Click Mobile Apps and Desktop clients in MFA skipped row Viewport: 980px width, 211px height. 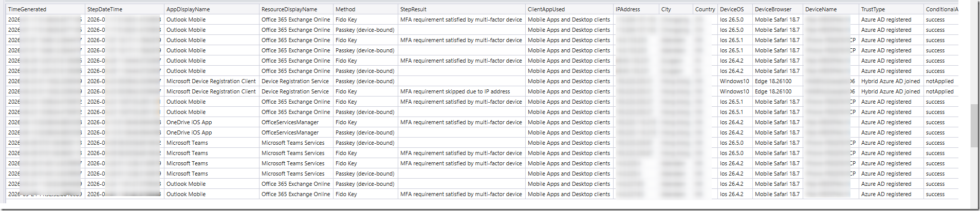(569, 91)
